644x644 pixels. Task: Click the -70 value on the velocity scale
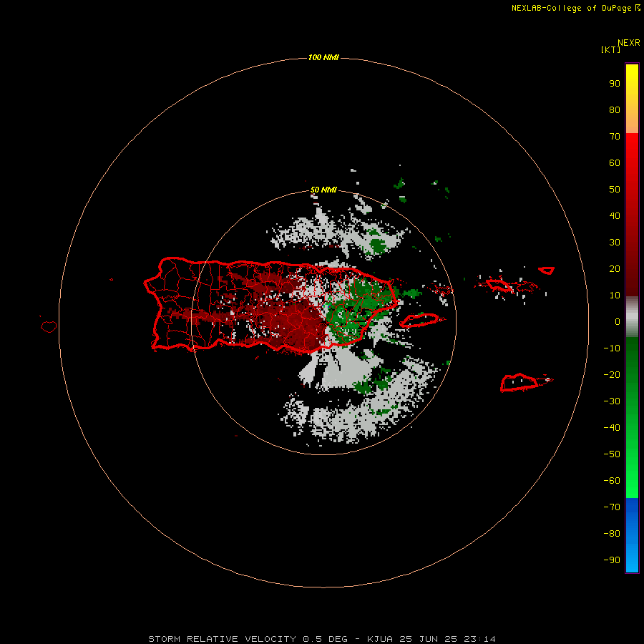[612, 507]
